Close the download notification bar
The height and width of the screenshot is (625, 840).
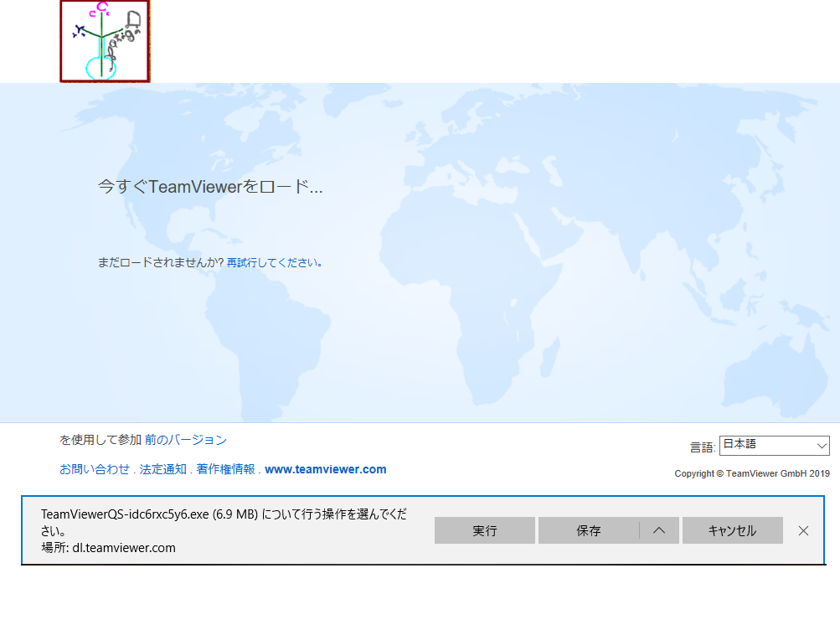pyautogui.click(x=804, y=530)
